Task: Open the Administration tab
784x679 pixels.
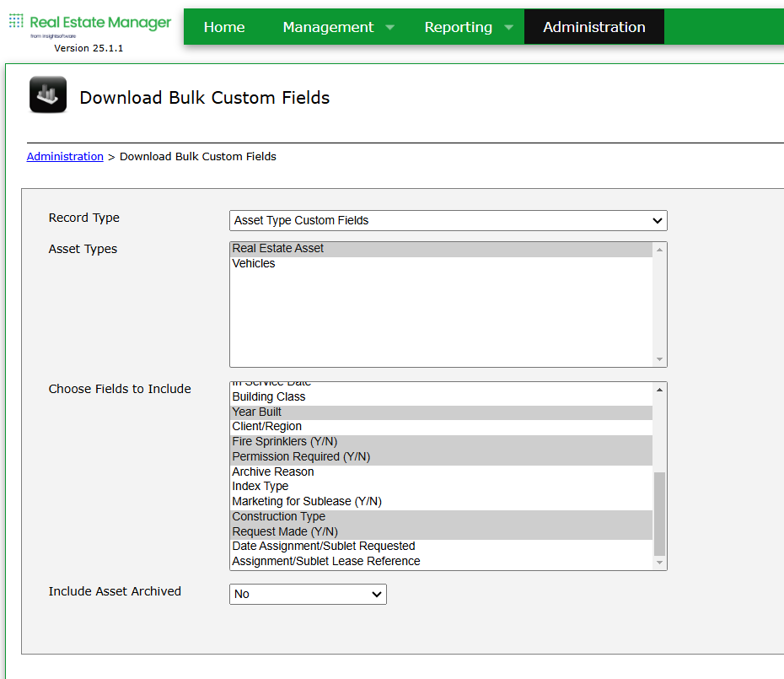Action: pos(594,27)
